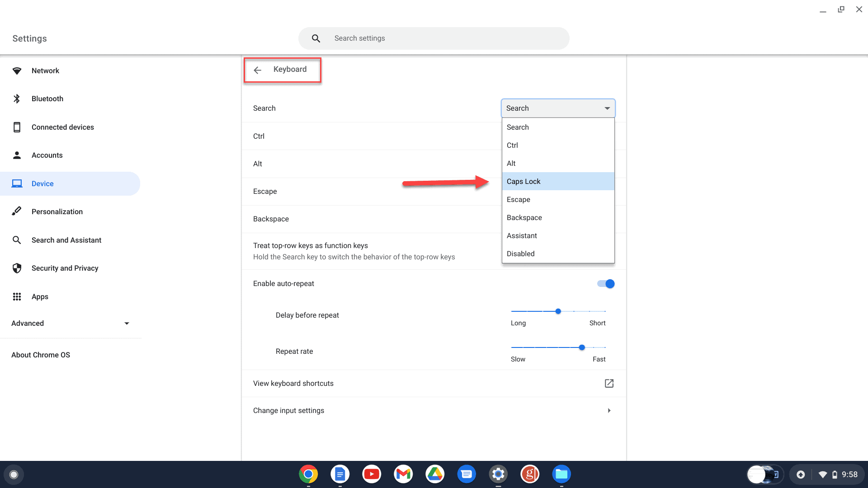Select Search option in dropdown list

(x=557, y=127)
